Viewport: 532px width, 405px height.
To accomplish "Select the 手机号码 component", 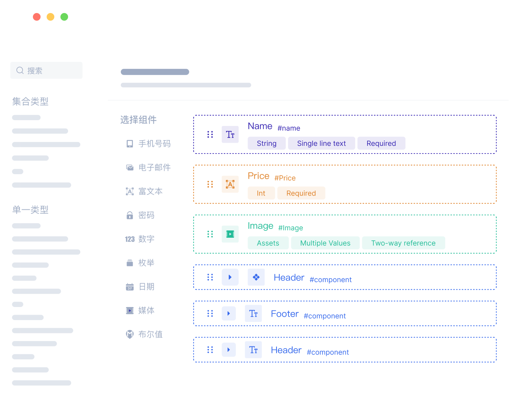I will pos(148,144).
